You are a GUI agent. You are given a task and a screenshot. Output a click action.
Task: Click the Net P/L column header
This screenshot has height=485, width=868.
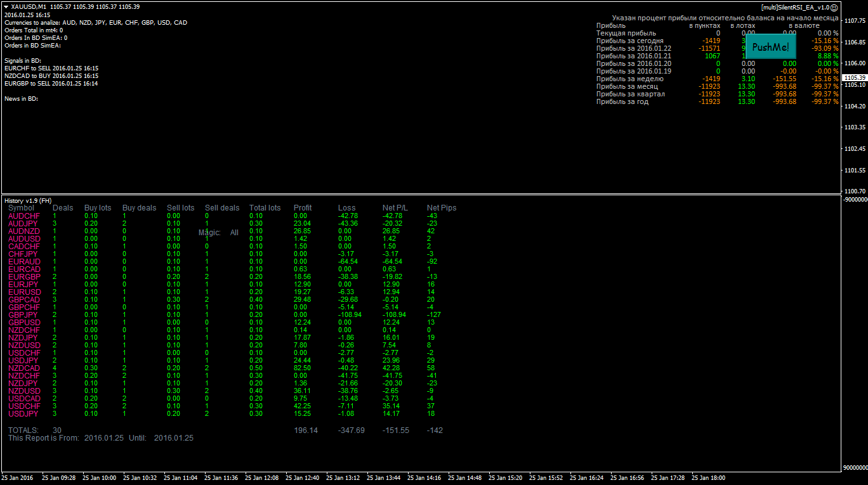pyautogui.click(x=396, y=208)
